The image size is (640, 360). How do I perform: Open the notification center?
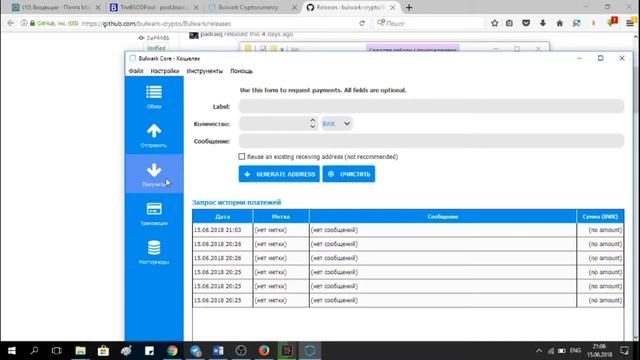(x=624, y=351)
